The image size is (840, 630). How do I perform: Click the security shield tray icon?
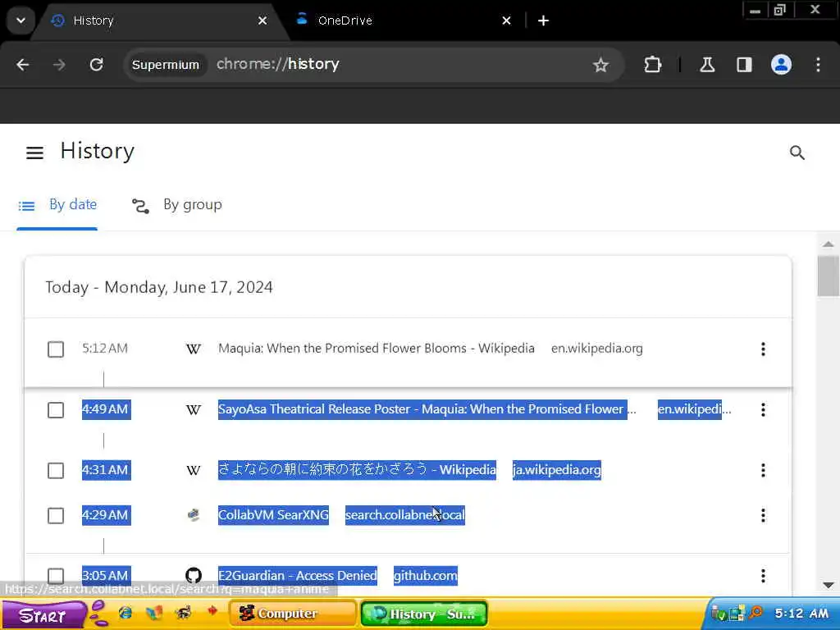719,613
